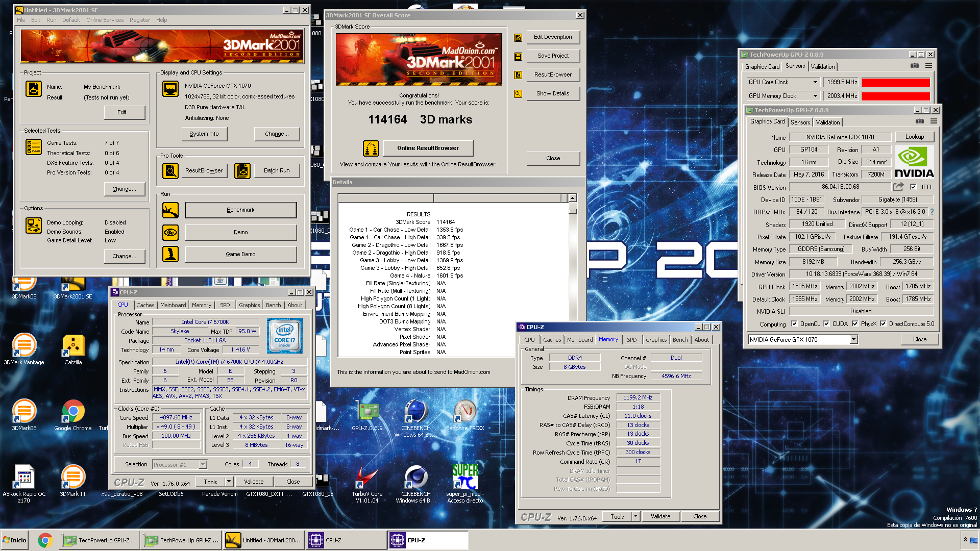Open super_pi_mod desktop shortcut
The width and height of the screenshot is (980, 551).
(x=465, y=484)
